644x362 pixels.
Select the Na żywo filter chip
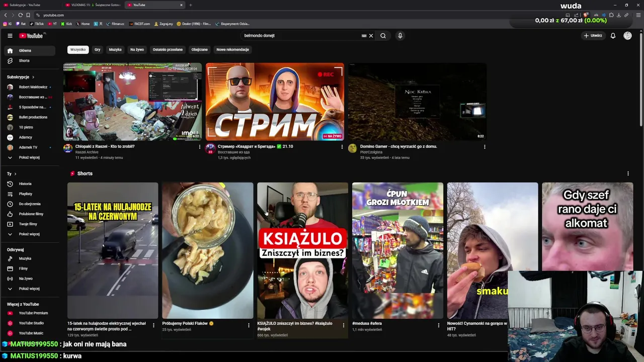[137, 49]
